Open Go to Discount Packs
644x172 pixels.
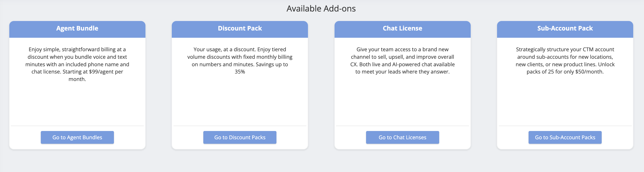coord(240,137)
